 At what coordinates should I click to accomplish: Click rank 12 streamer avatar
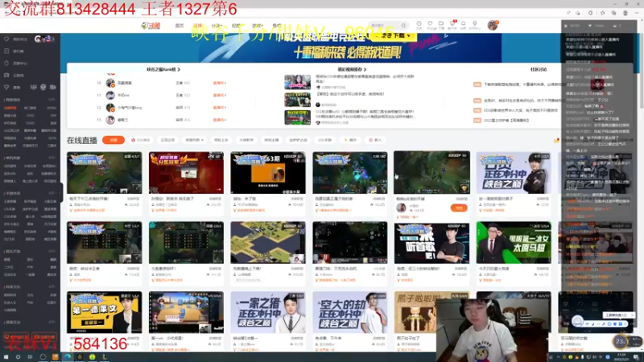coord(110,108)
